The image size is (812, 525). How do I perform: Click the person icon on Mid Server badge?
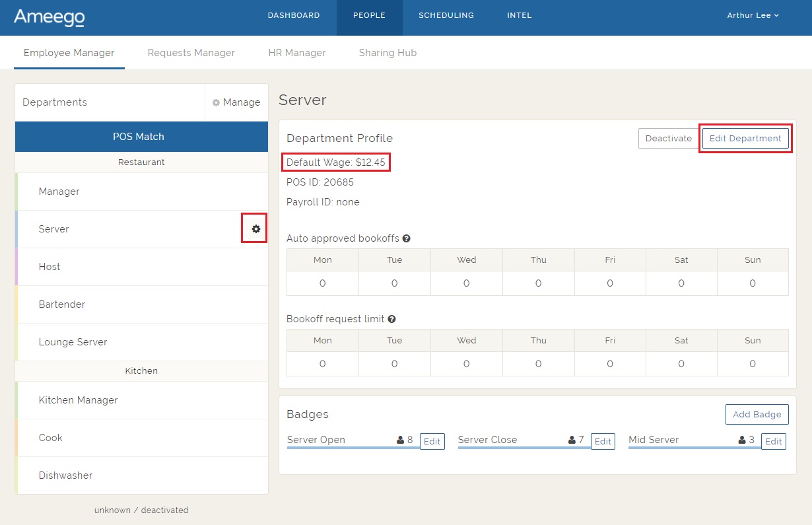click(x=742, y=440)
